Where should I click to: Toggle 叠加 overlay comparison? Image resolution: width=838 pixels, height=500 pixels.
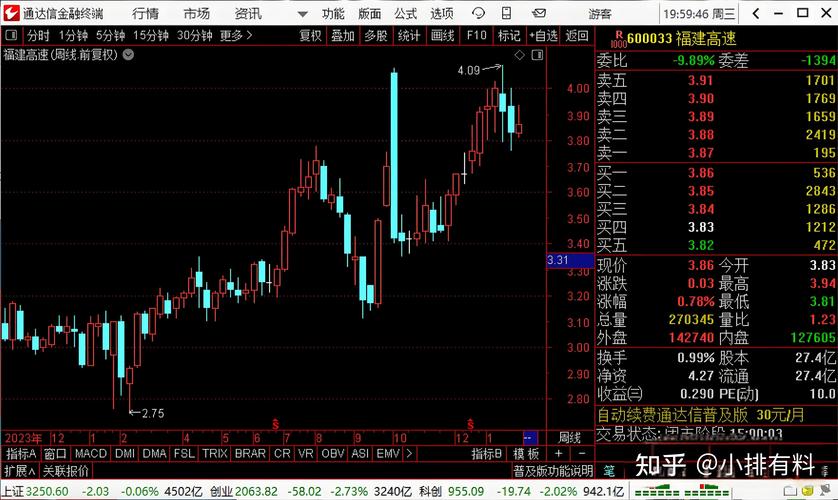(x=343, y=35)
